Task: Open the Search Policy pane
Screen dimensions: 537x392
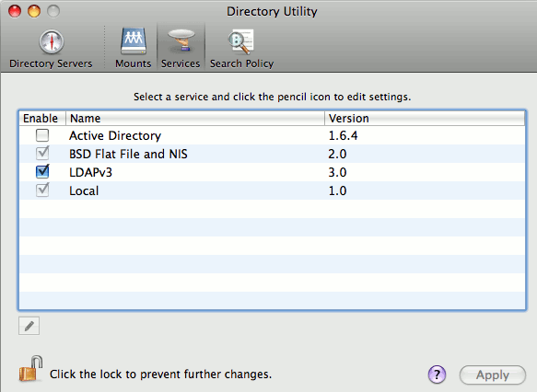Action: click(241, 49)
